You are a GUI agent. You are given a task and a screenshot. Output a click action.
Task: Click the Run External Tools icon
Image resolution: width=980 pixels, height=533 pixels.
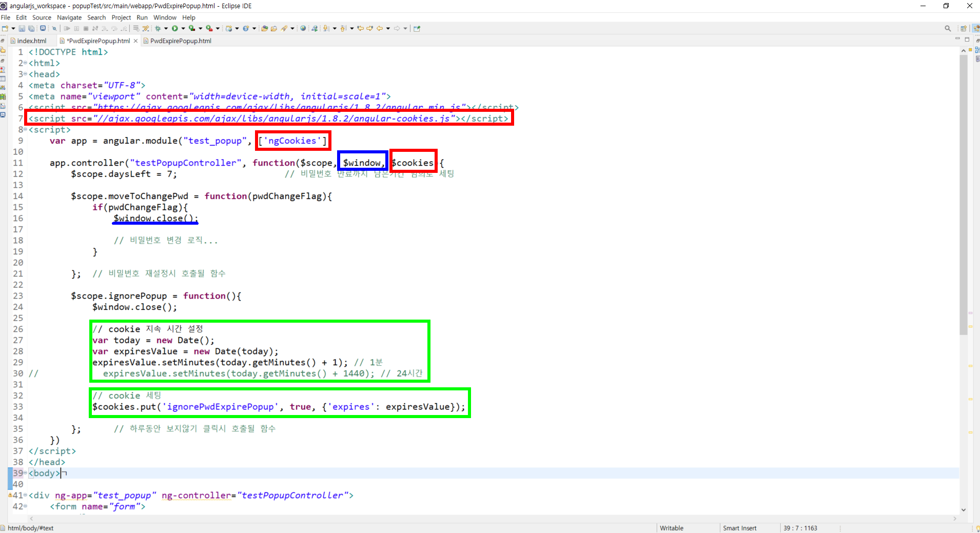point(209,28)
